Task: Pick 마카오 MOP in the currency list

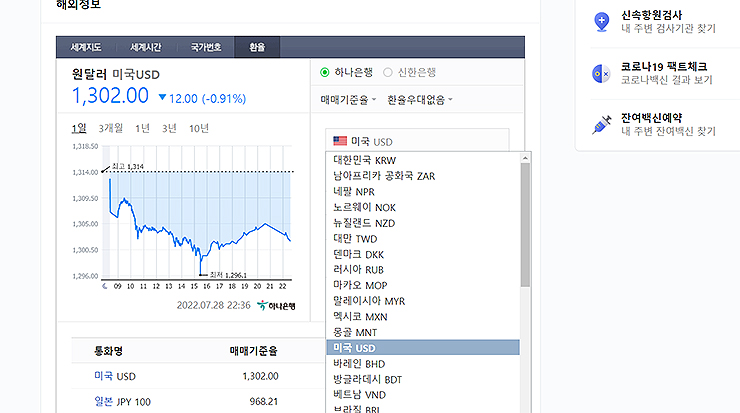Action: [423, 285]
